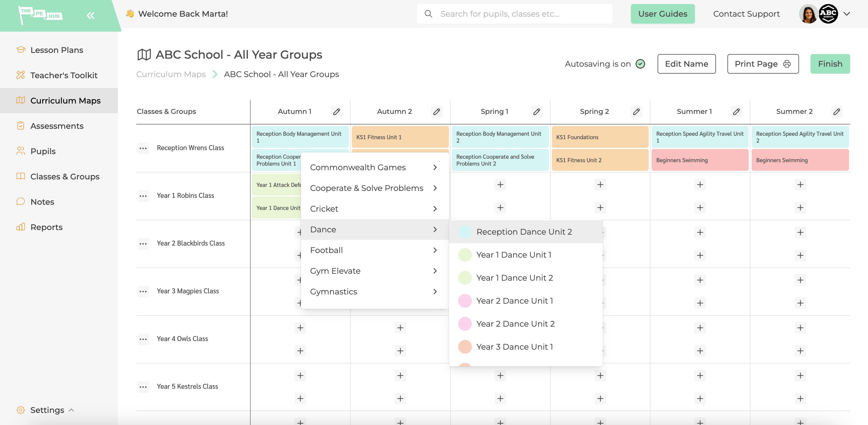
Task: Open Assessments via its clipboard icon
Action: [x=21, y=126]
